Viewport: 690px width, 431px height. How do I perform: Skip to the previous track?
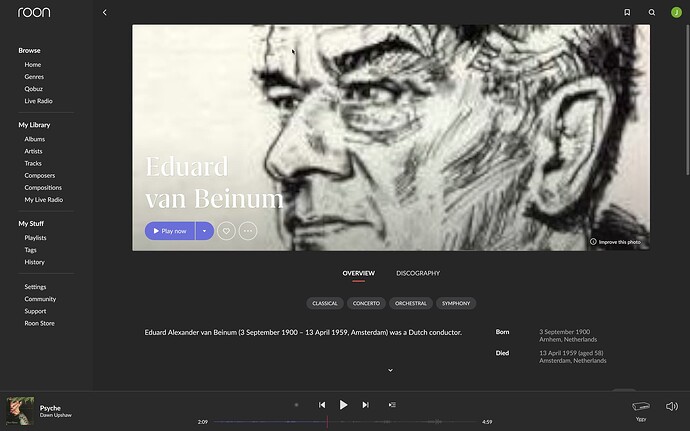tap(322, 405)
